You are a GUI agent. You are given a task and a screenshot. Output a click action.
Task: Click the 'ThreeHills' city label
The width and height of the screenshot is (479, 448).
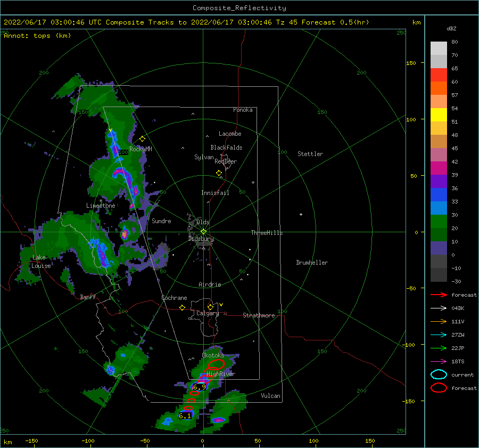[267, 233]
